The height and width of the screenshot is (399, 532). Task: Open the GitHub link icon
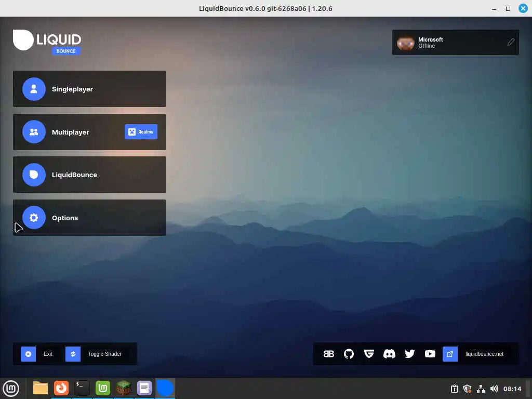coord(349,354)
